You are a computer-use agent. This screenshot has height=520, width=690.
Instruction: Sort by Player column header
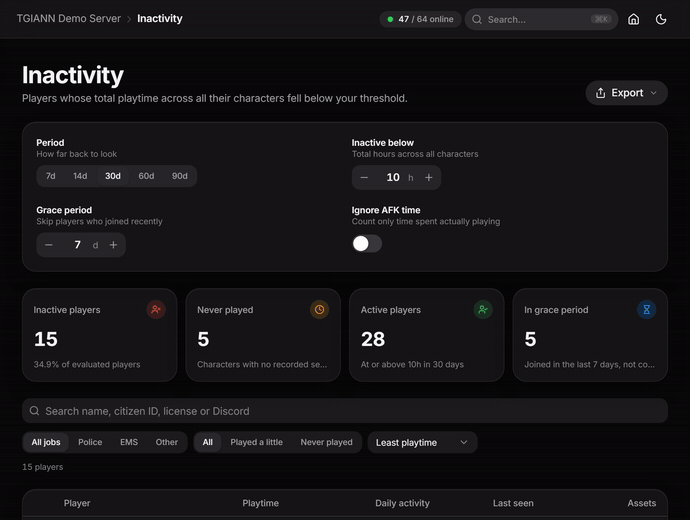click(x=77, y=503)
